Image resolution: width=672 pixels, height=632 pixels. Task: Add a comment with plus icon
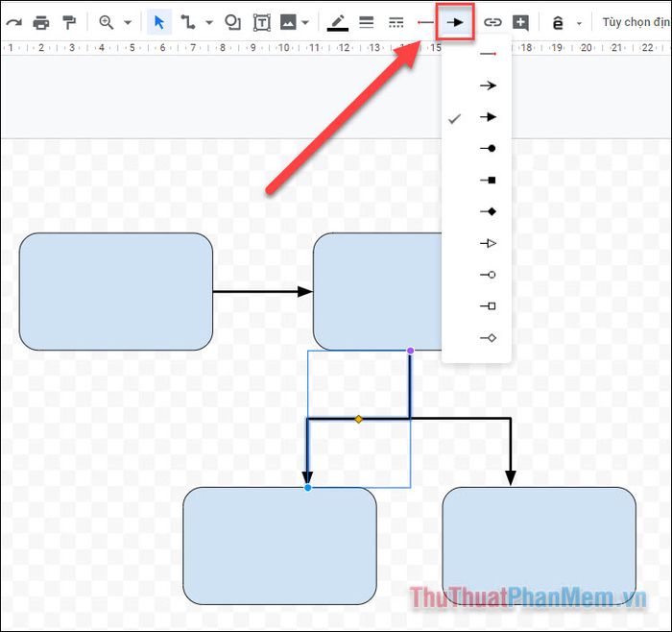[x=520, y=23]
